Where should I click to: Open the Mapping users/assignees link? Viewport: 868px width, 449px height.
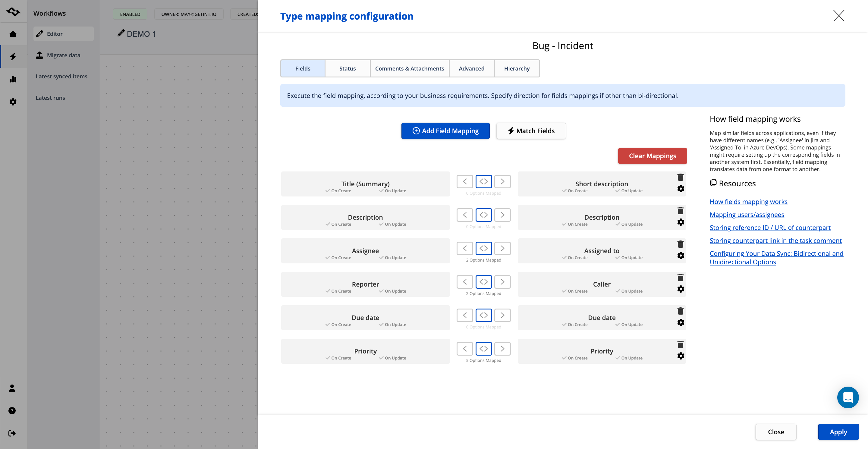747,215
